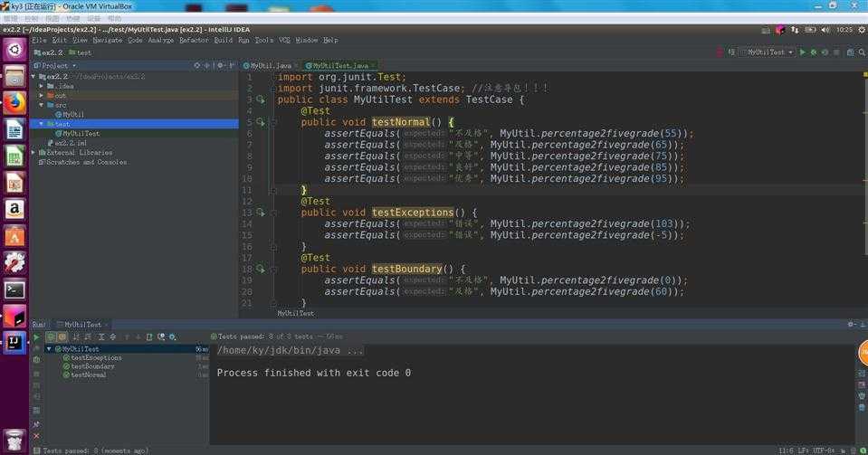Open Firefox from the Ubuntu launcher
This screenshot has width=868, height=455.
click(15, 103)
